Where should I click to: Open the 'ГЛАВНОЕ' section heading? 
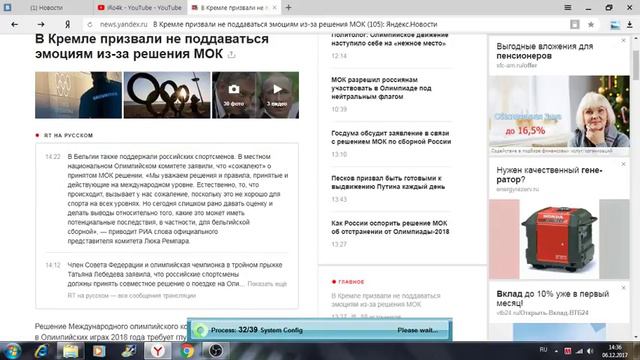351,282
